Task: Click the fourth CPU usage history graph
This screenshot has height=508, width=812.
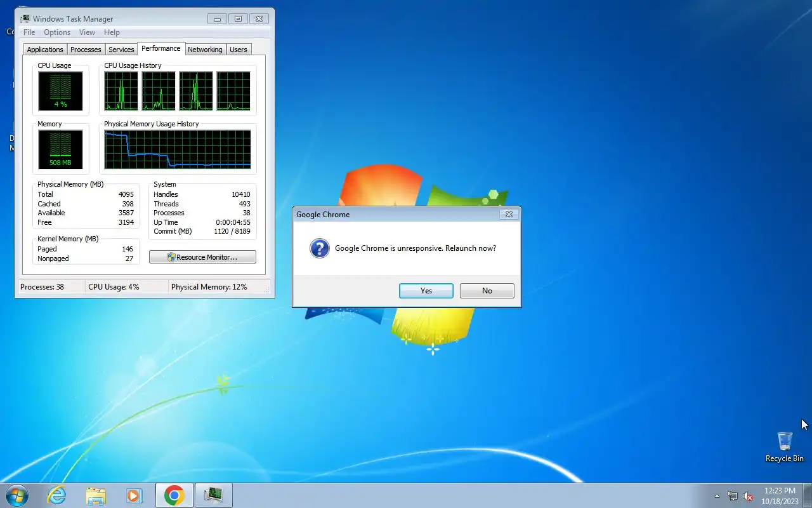Action: [233, 91]
